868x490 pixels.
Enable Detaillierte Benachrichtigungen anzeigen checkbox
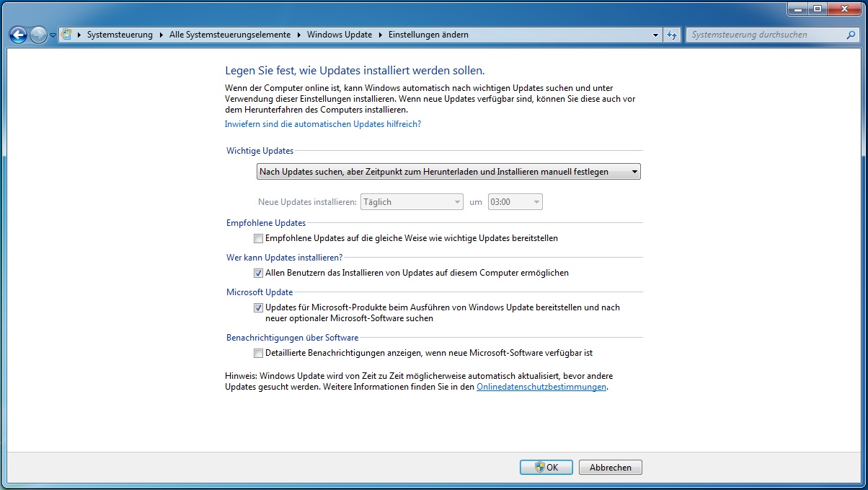[x=258, y=354]
